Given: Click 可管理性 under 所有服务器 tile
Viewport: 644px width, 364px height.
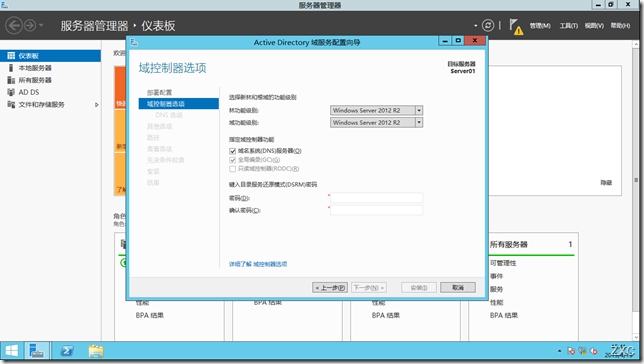Looking at the screenshot, I should tap(503, 263).
